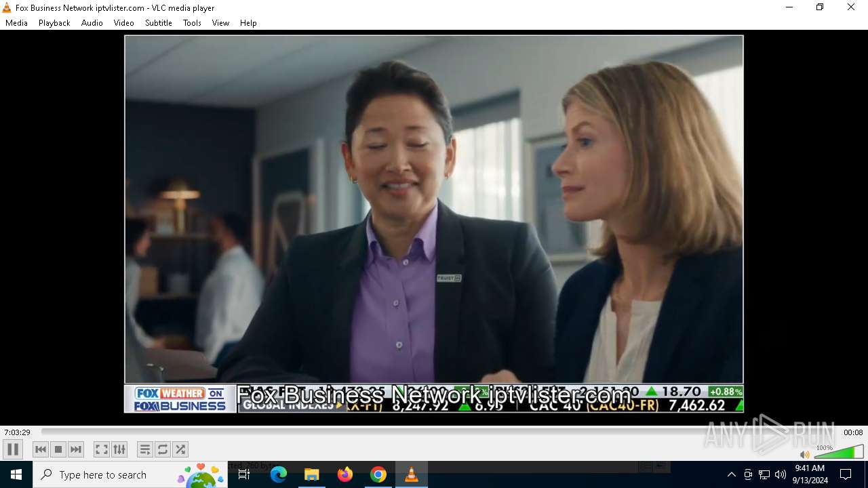The image size is (868, 488).
Task: Toggle loop playback mode
Action: click(162, 449)
